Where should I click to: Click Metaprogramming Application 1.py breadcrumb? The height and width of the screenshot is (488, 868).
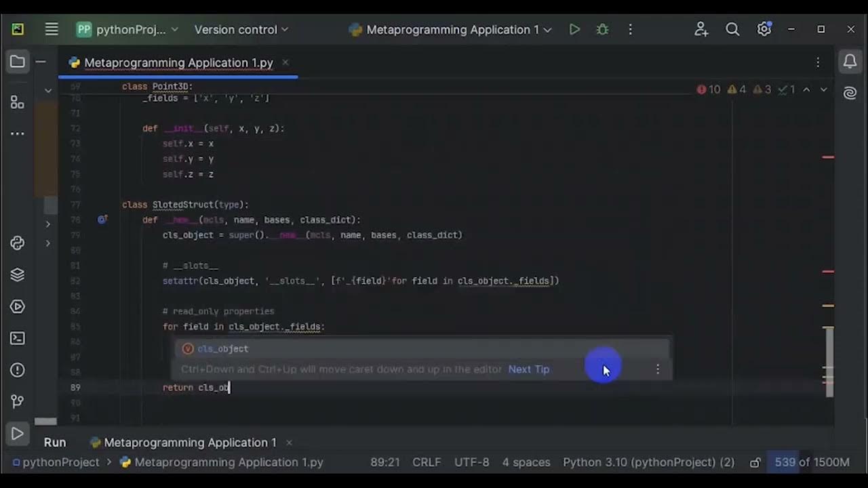pyautogui.click(x=222, y=462)
